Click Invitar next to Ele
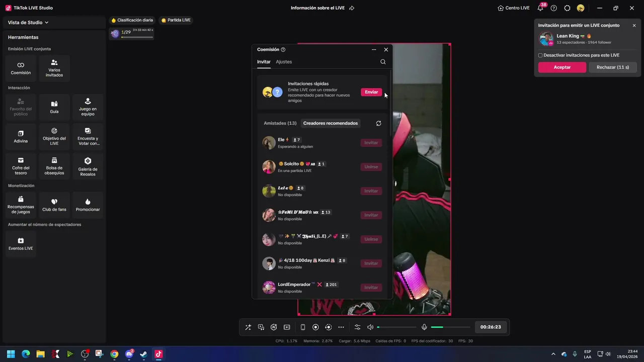The width and height of the screenshot is (644, 362). pyautogui.click(x=371, y=143)
